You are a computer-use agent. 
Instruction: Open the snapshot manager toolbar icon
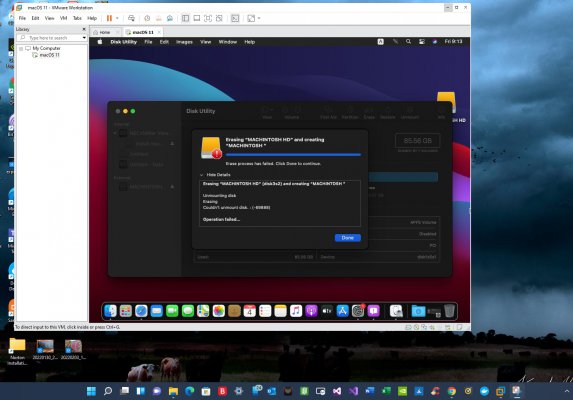coord(170,18)
